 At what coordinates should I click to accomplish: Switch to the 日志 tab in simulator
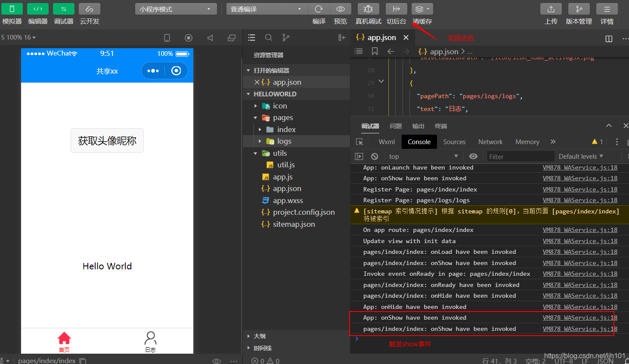(150, 342)
